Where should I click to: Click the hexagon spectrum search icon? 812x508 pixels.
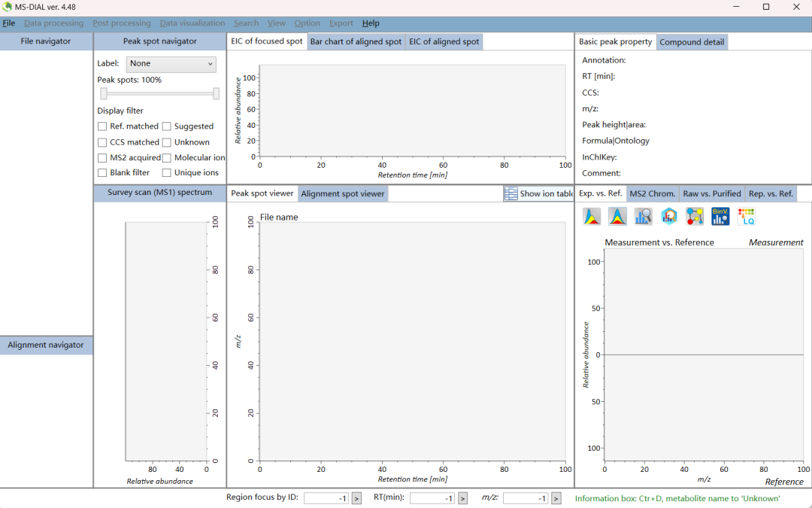point(669,216)
